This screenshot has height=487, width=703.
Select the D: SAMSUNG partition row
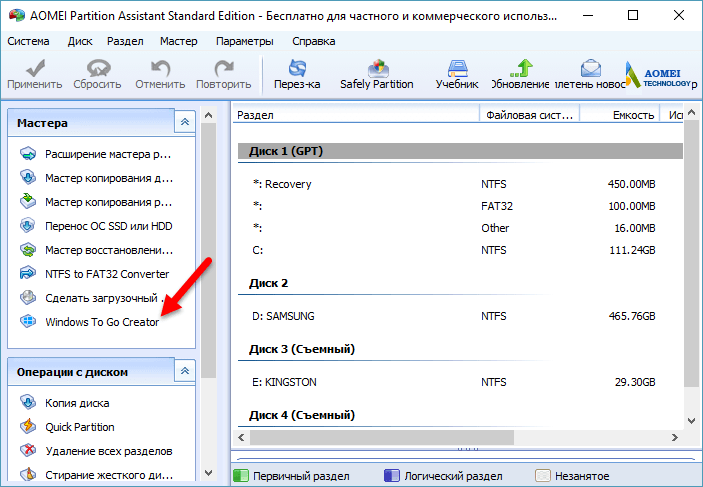tap(460, 316)
